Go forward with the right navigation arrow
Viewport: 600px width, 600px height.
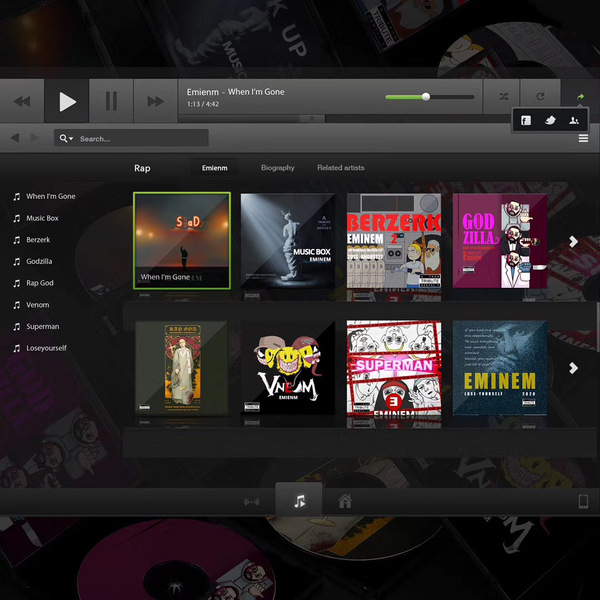[34, 137]
